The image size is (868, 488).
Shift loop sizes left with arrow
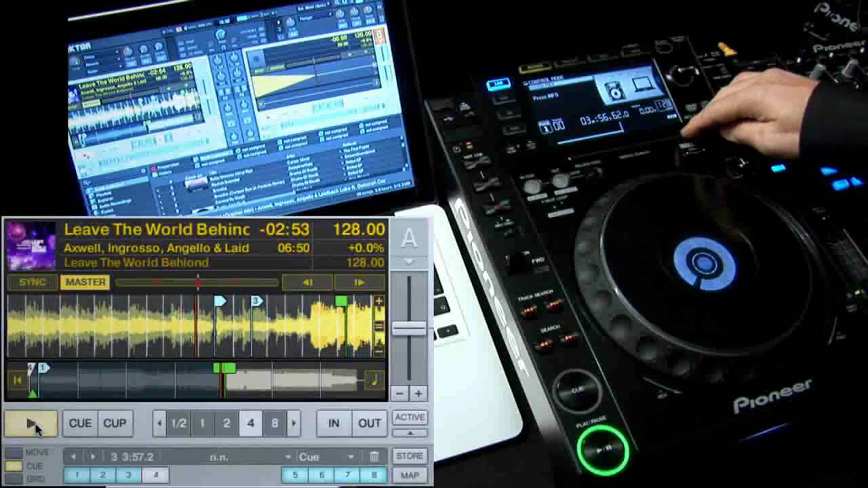(x=159, y=424)
